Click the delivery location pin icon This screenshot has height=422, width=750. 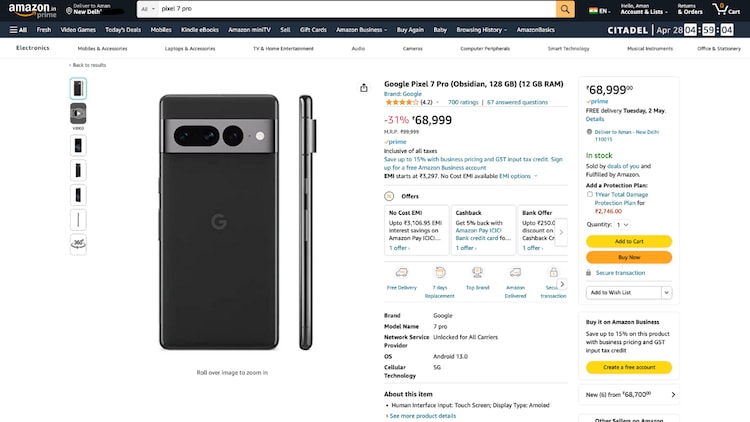tap(69, 11)
